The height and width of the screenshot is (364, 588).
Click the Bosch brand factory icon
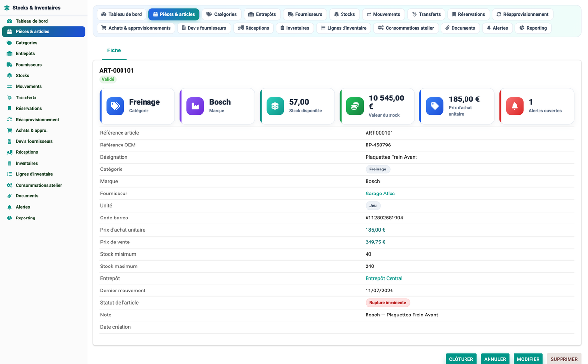coord(195,106)
